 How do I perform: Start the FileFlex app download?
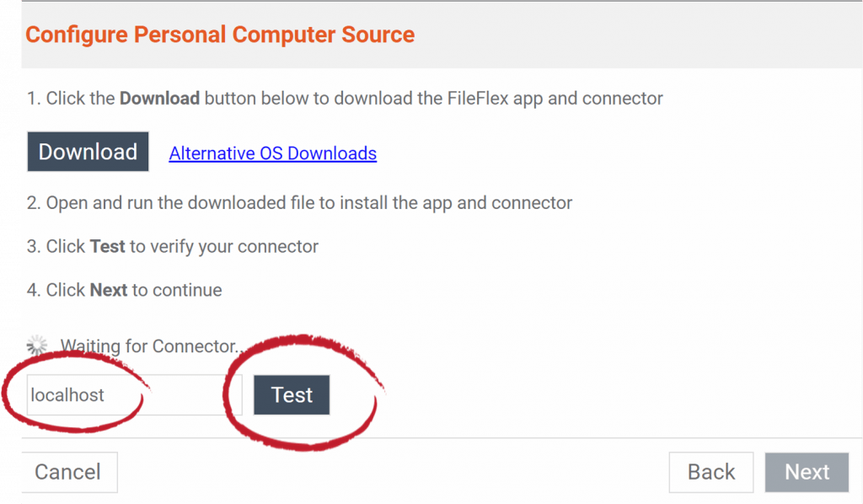coord(88,151)
